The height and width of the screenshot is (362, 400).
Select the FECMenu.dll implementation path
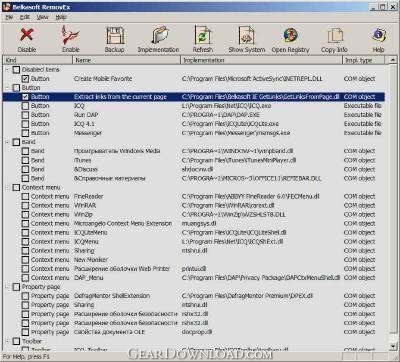(251, 197)
